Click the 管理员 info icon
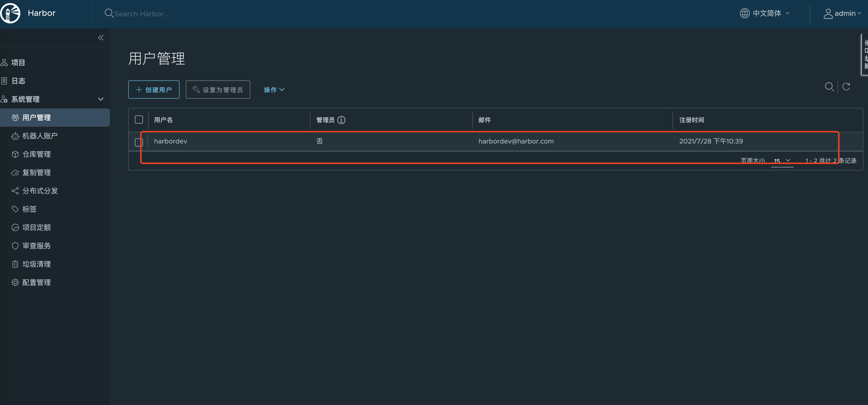The height and width of the screenshot is (405, 868). pyautogui.click(x=341, y=120)
